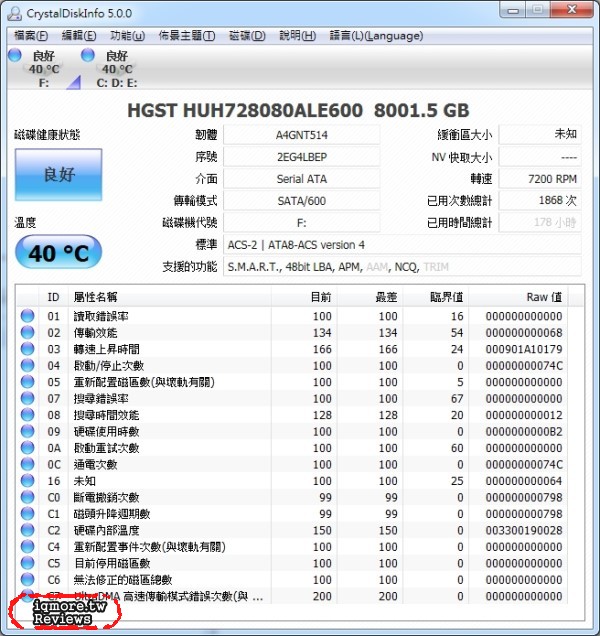
Task: Open the 磁碟(D) menu
Action: [x=247, y=36]
